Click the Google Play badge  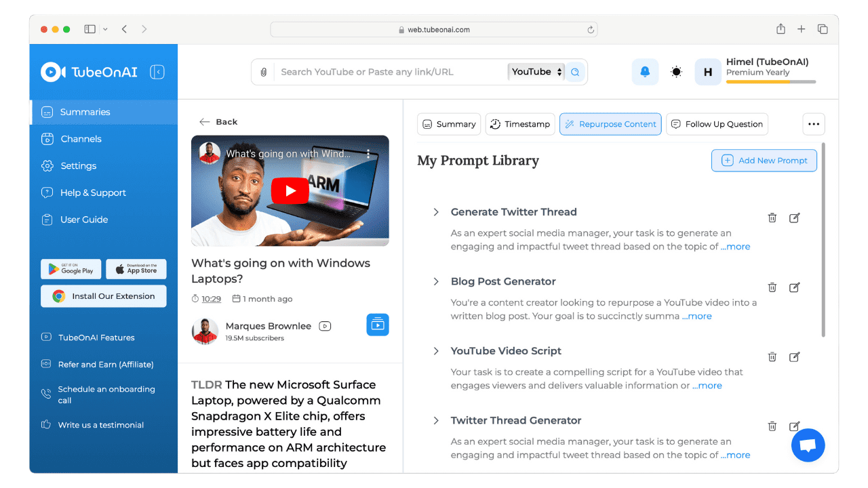[x=71, y=269]
